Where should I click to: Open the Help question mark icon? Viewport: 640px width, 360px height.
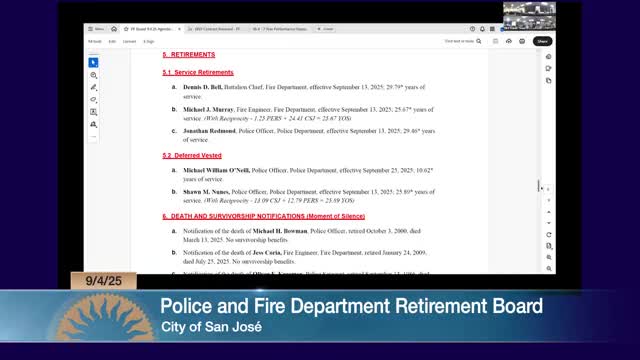coord(472,29)
